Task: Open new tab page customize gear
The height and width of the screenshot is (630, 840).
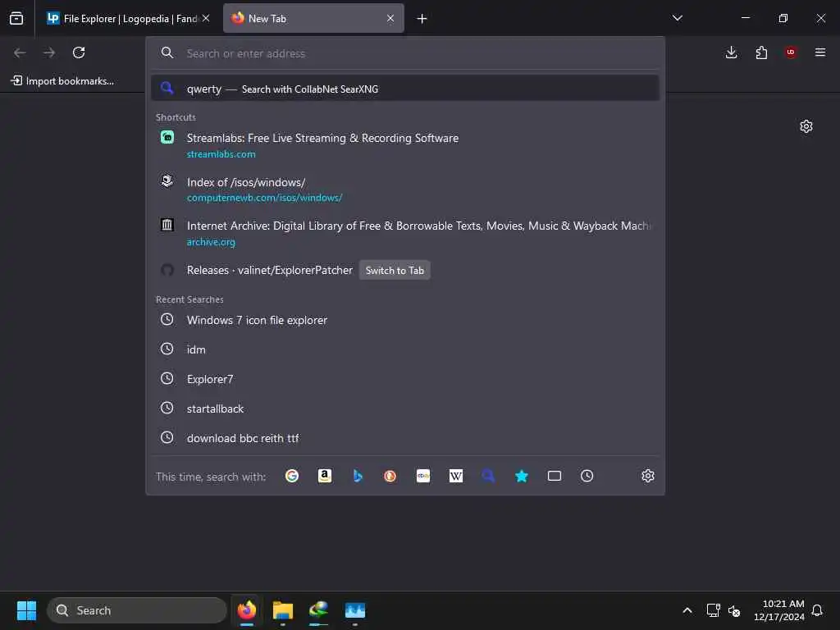Action: 806,126
